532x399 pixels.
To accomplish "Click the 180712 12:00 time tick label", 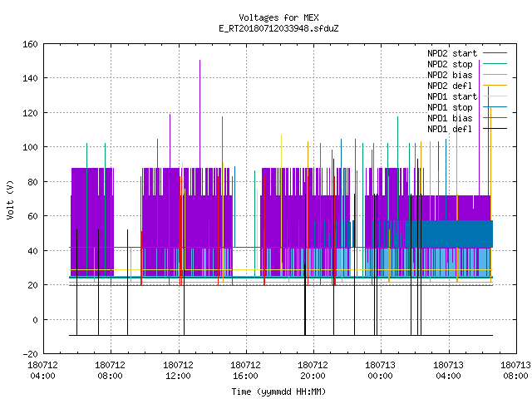I will pos(178,371).
